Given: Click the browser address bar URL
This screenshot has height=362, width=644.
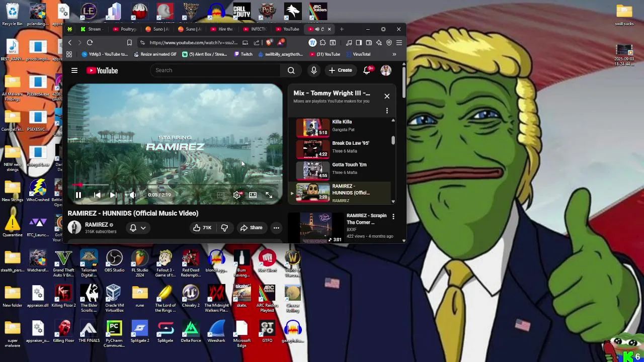Looking at the screenshot, I should click(x=193, y=43).
